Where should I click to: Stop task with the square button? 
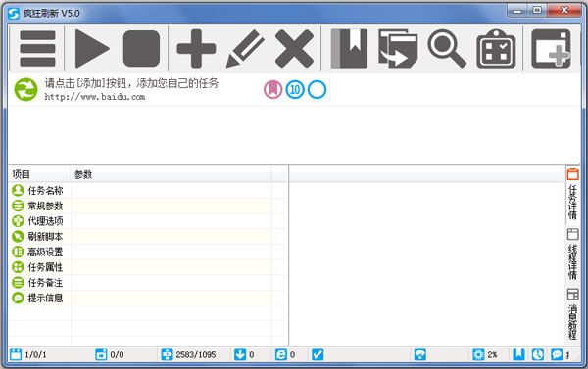(141, 49)
